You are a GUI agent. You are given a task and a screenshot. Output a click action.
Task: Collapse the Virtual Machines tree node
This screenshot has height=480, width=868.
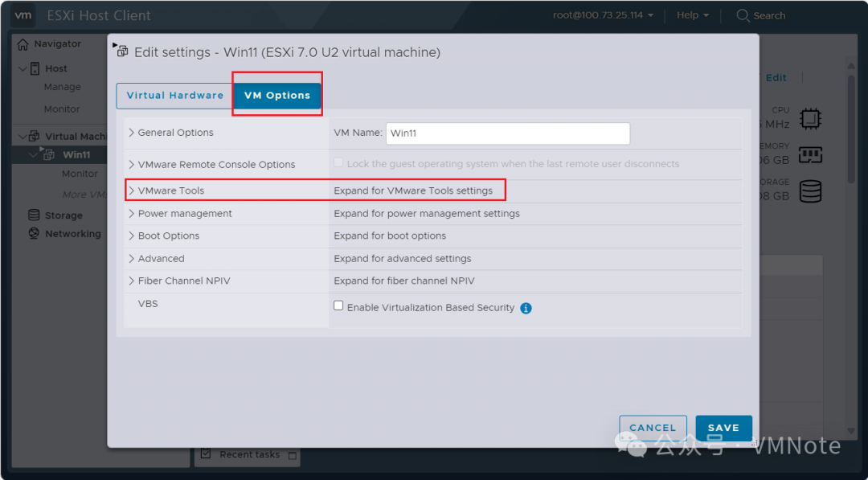click(23, 136)
